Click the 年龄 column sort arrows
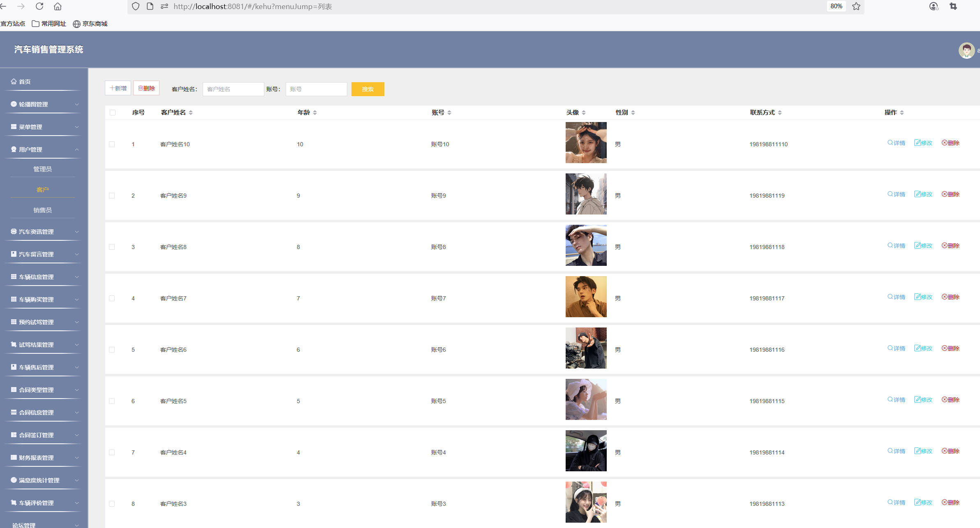The image size is (980, 528). point(315,113)
